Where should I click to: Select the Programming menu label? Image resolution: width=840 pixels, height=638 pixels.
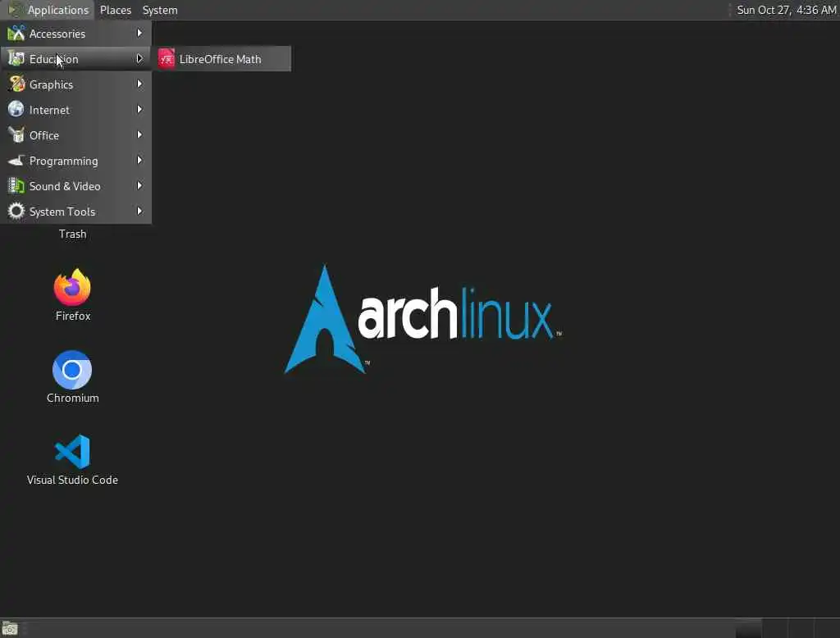click(64, 161)
